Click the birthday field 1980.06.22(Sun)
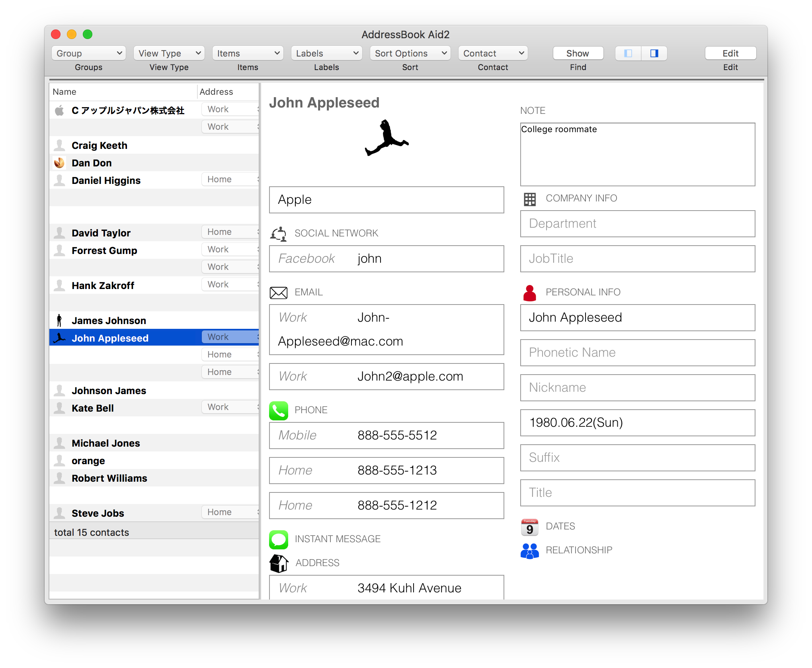The height and width of the screenshot is (668, 812). 638,423
